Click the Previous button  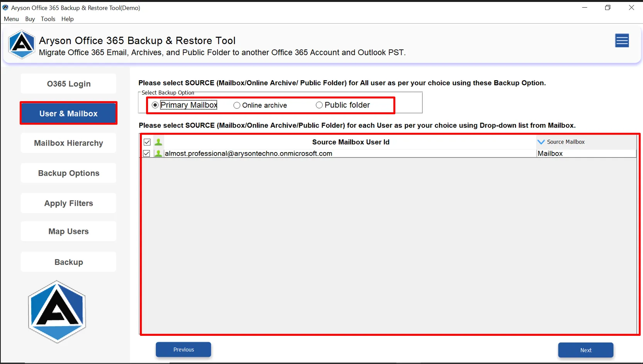pyautogui.click(x=183, y=349)
